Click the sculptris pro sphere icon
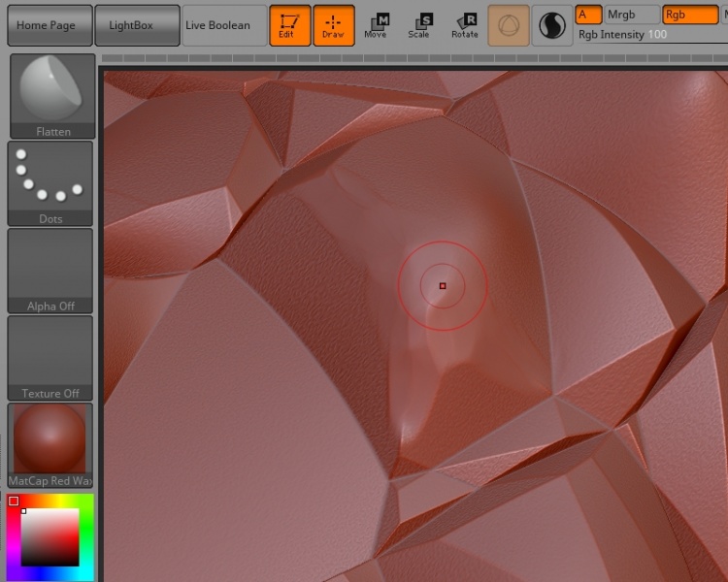 (552, 25)
